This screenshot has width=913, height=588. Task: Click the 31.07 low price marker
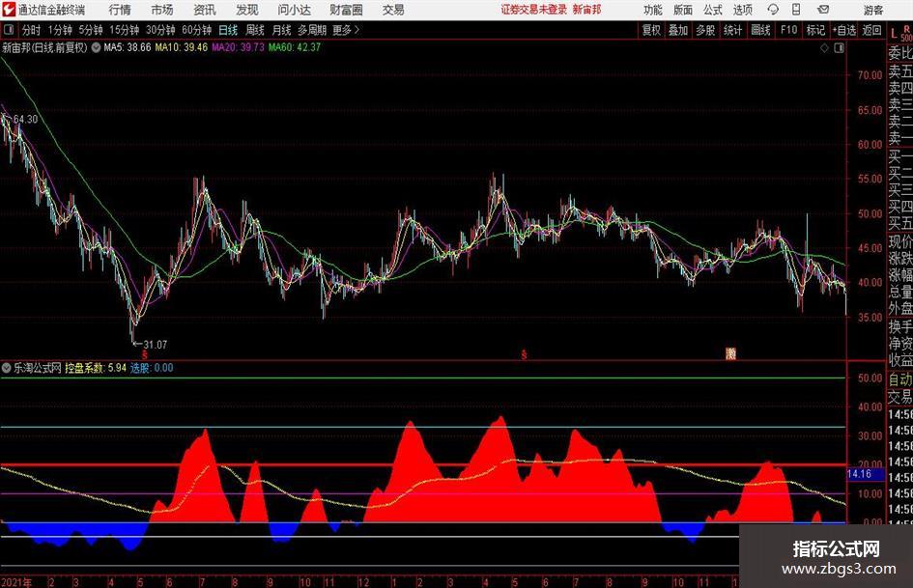coord(156,345)
